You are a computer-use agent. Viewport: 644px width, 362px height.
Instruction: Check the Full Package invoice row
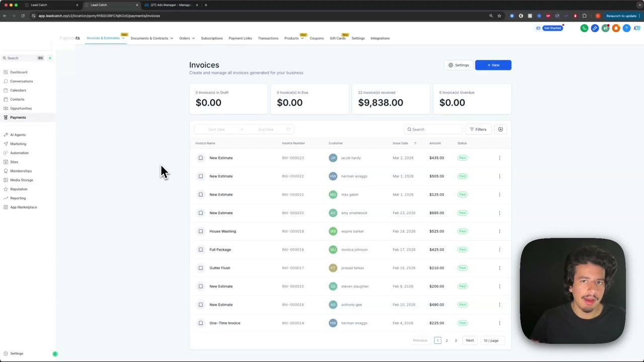201,249
